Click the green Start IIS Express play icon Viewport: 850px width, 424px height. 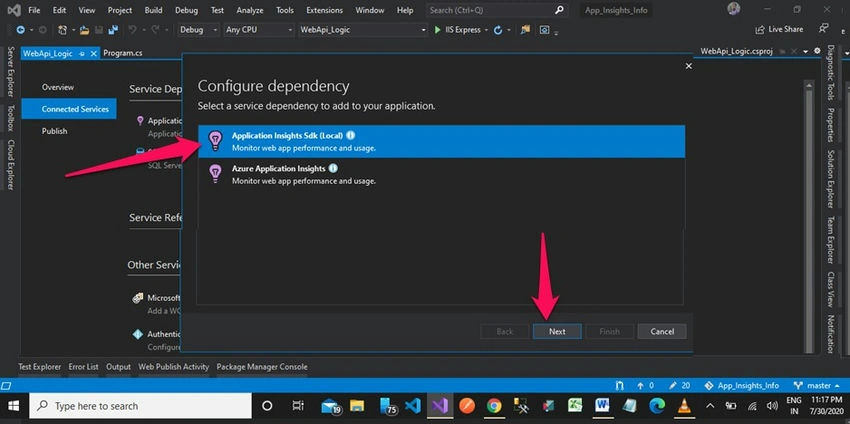[x=437, y=30]
